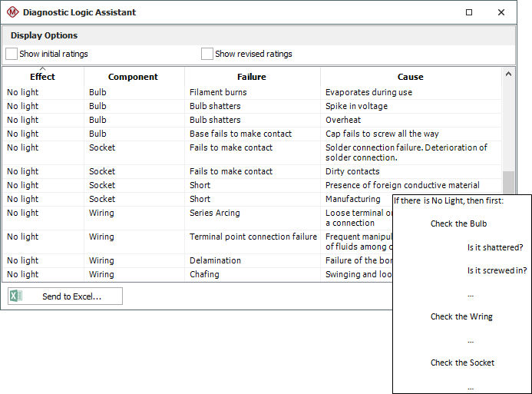This screenshot has height=394, width=532.
Task: Close the Diagnostic Logic Assistant window
Action: tap(501, 12)
